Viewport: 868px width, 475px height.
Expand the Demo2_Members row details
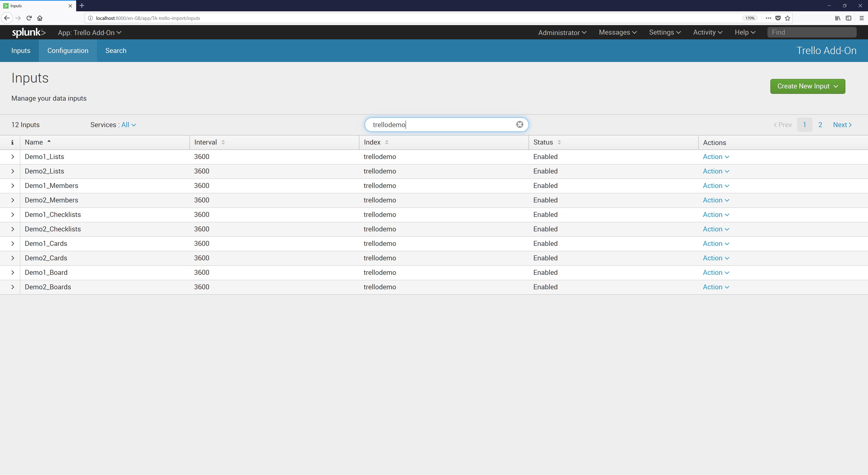[x=12, y=200]
